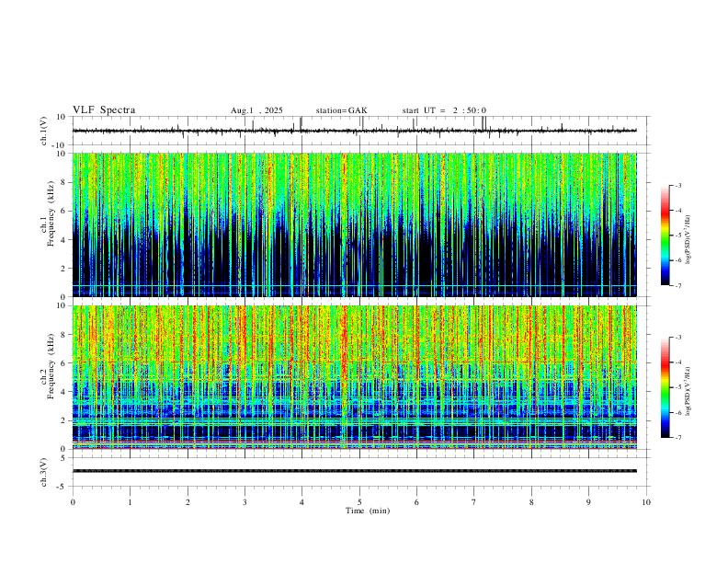Click the "3" tick on the time axis
This screenshot has width=728, height=563.
tap(245, 502)
